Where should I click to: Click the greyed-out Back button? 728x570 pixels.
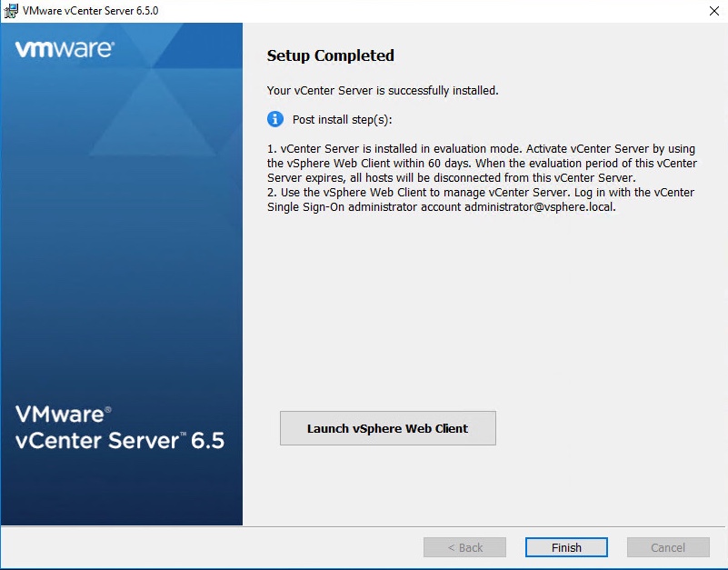[464, 547]
